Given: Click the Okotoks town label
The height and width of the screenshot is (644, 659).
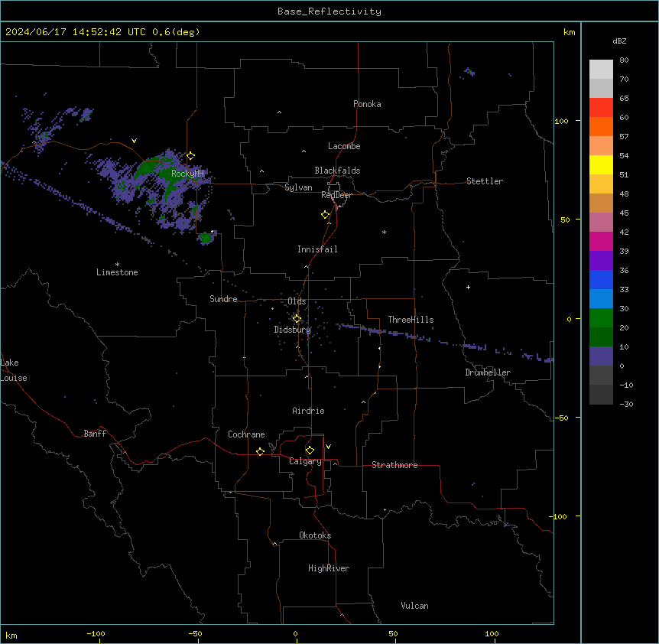Looking at the screenshot, I should point(315,535).
